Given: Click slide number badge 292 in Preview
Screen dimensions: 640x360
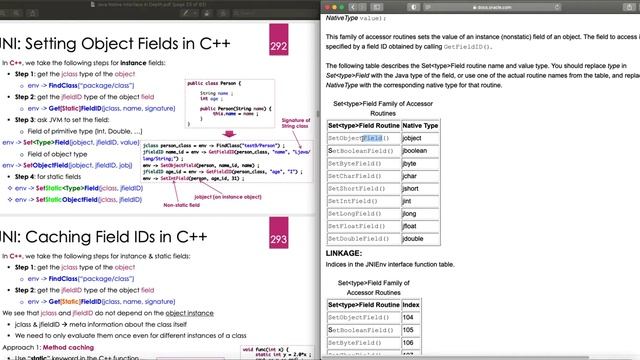Looking at the screenshot, I should [x=279, y=40].
